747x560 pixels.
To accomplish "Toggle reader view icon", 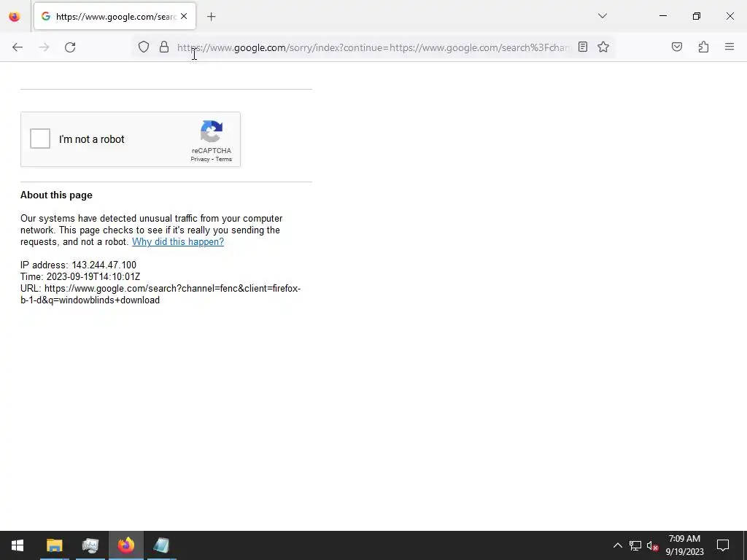I will (583, 47).
